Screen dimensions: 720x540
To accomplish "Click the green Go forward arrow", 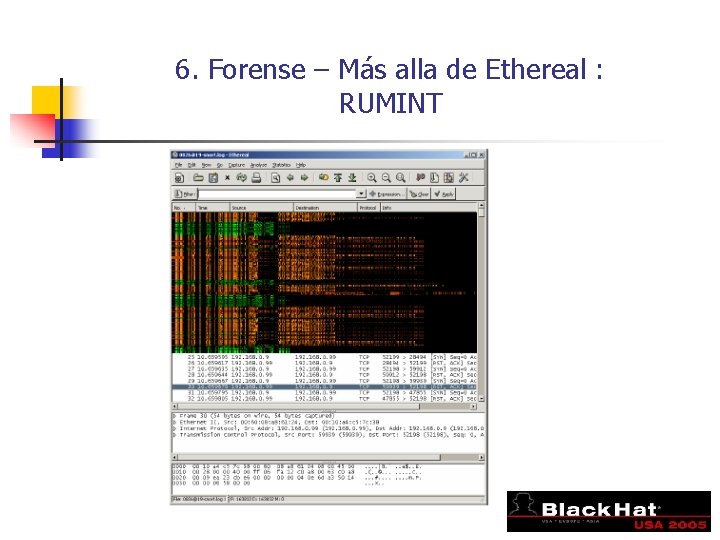I will [x=304, y=178].
